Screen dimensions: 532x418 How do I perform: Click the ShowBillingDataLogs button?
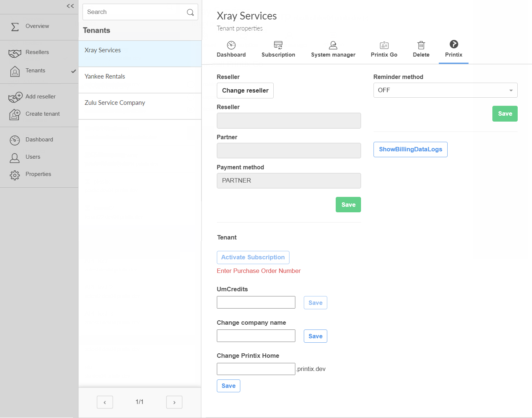410,149
